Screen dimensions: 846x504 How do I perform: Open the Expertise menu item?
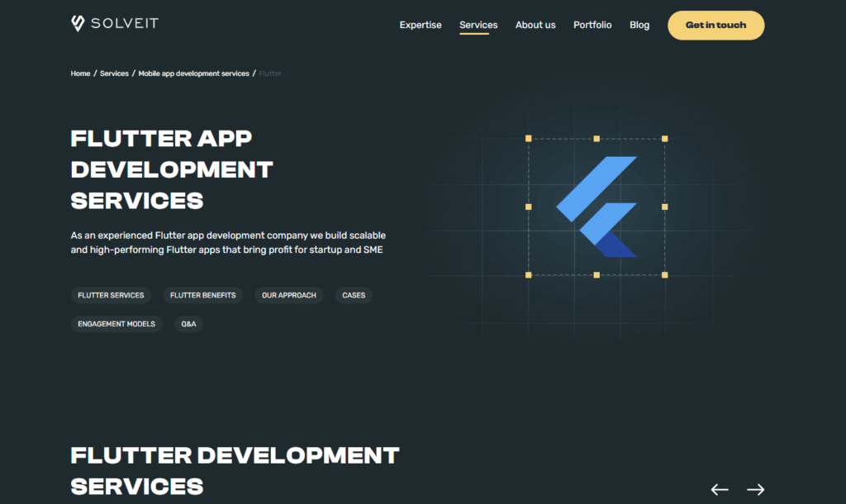[x=421, y=25]
